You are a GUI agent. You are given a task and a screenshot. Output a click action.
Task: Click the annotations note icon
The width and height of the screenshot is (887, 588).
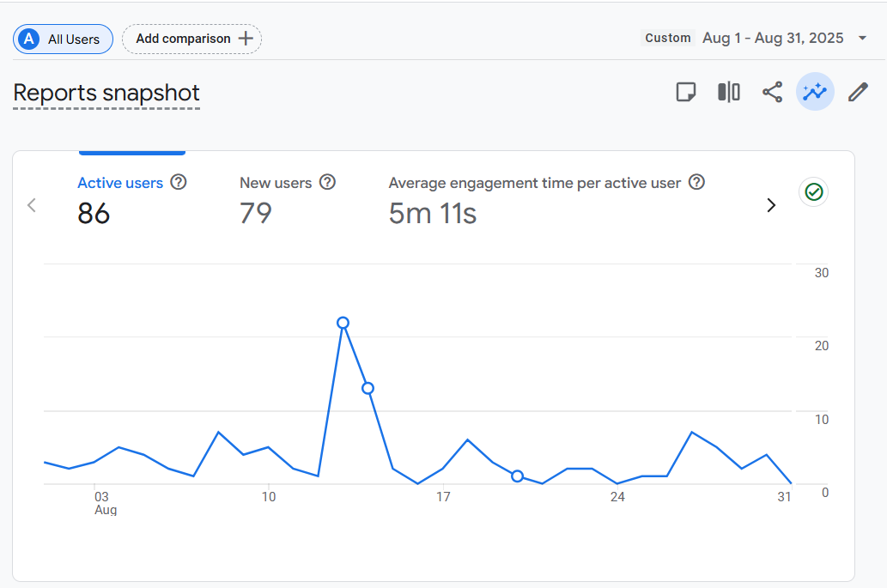coord(685,92)
